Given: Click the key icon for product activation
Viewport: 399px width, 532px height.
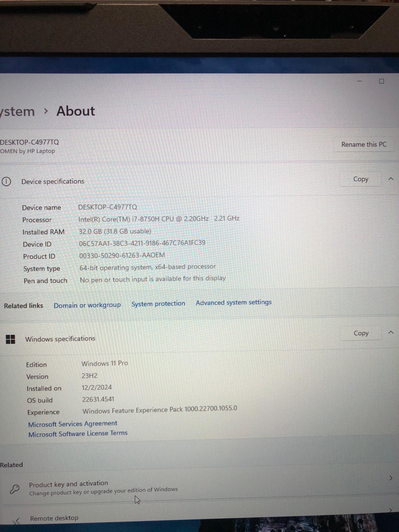Looking at the screenshot, I should point(15,489).
